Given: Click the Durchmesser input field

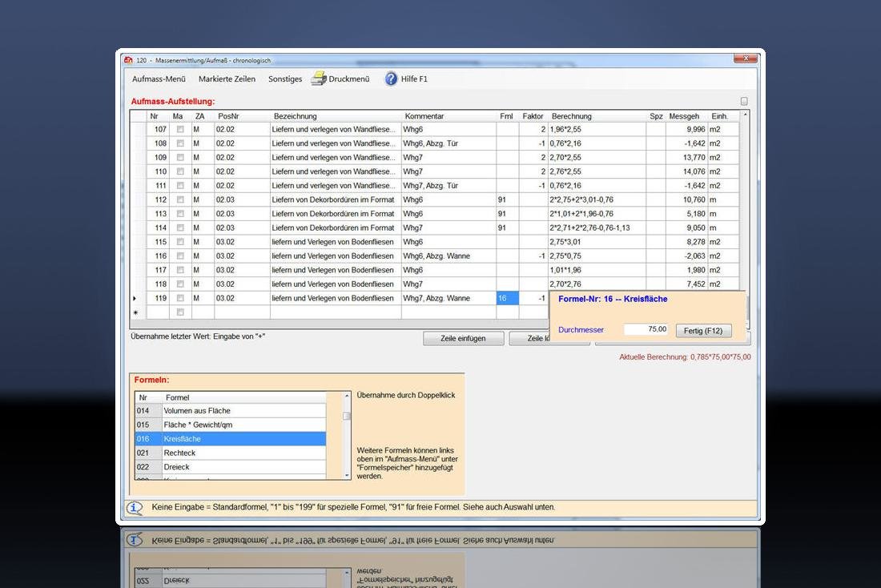Looking at the screenshot, I should [646, 329].
